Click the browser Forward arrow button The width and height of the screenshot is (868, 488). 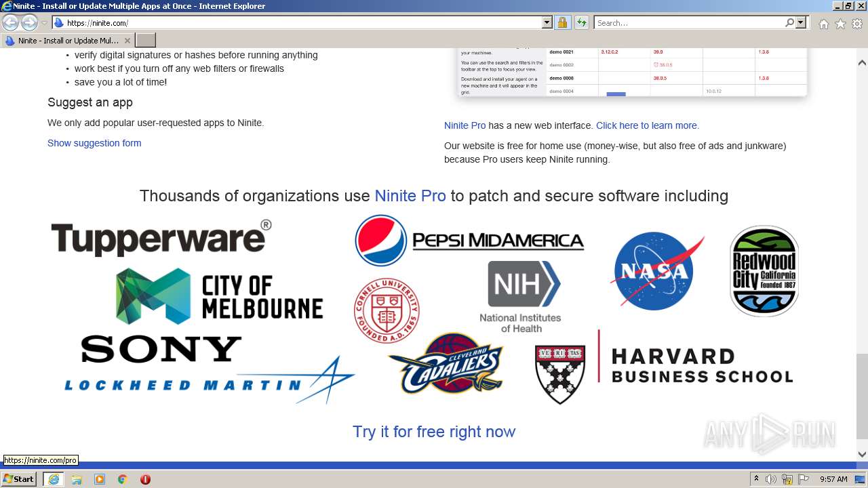pyautogui.click(x=29, y=22)
